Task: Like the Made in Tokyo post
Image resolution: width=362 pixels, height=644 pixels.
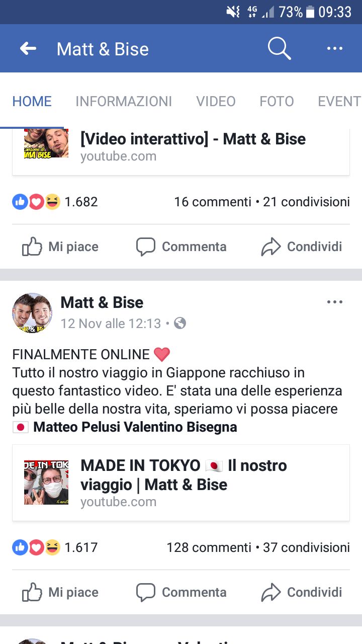Action: (x=60, y=592)
